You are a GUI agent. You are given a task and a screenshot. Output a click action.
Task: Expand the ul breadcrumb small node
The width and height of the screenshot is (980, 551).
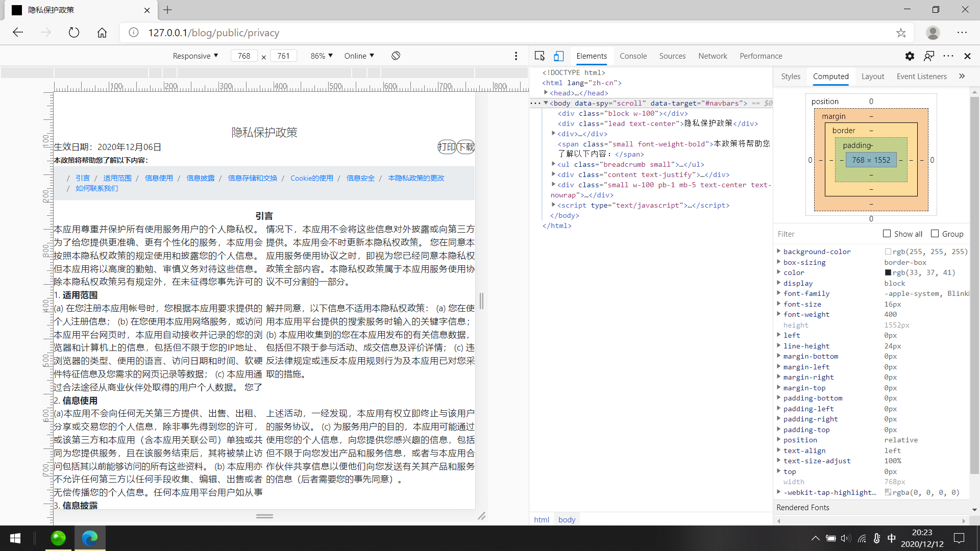tap(553, 164)
